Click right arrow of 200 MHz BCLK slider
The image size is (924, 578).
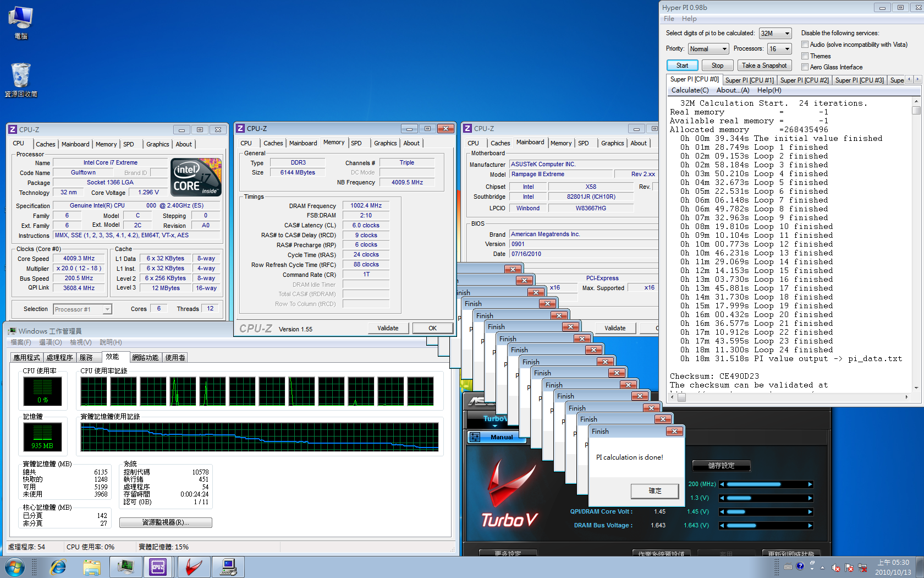[x=810, y=484]
